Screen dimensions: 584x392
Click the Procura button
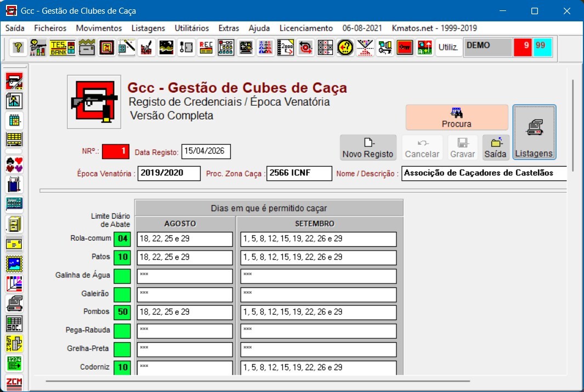[456, 117]
